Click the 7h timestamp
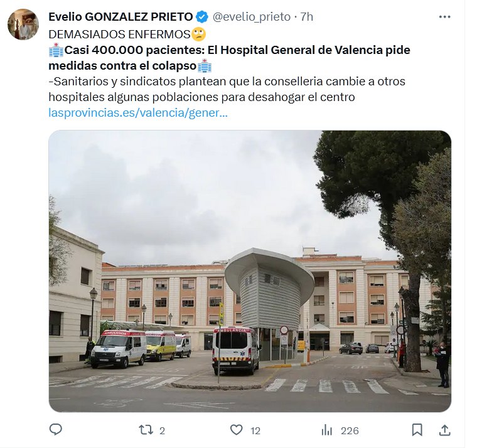The height and width of the screenshot is (448, 477). pos(307,17)
